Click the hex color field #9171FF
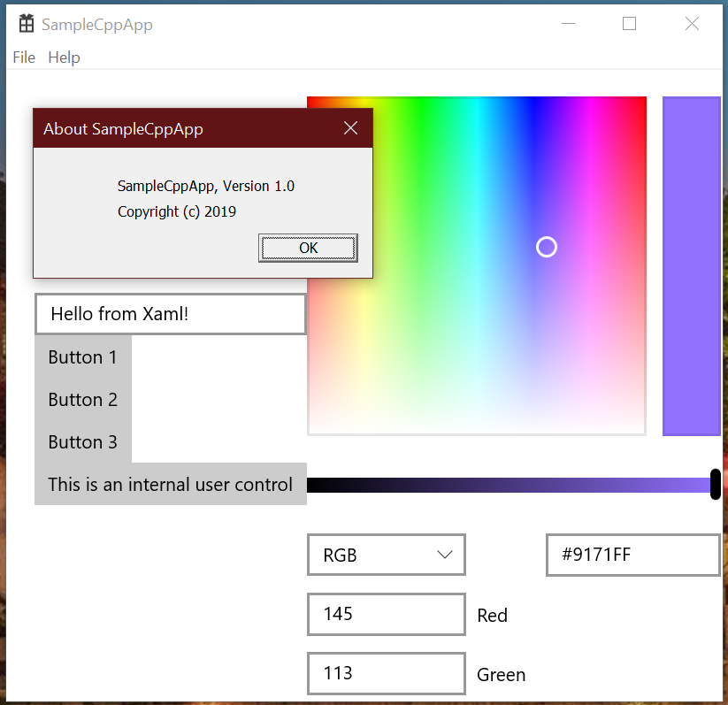This screenshot has height=705, width=728. 632,556
